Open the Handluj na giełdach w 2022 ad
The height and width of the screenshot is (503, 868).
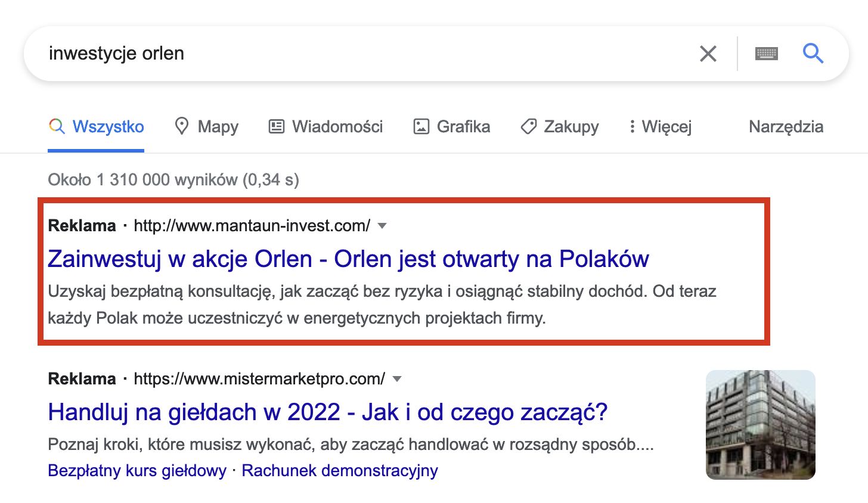[x=327, y=412]
